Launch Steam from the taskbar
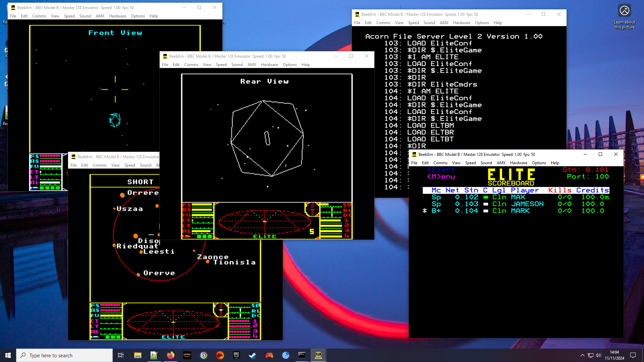 pyautogui.click(x=253, y=355)
